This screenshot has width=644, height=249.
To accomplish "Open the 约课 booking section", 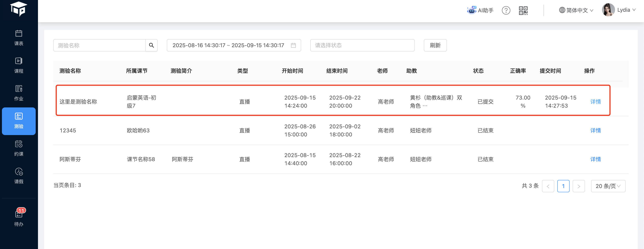I will click(x=19, y=148).
